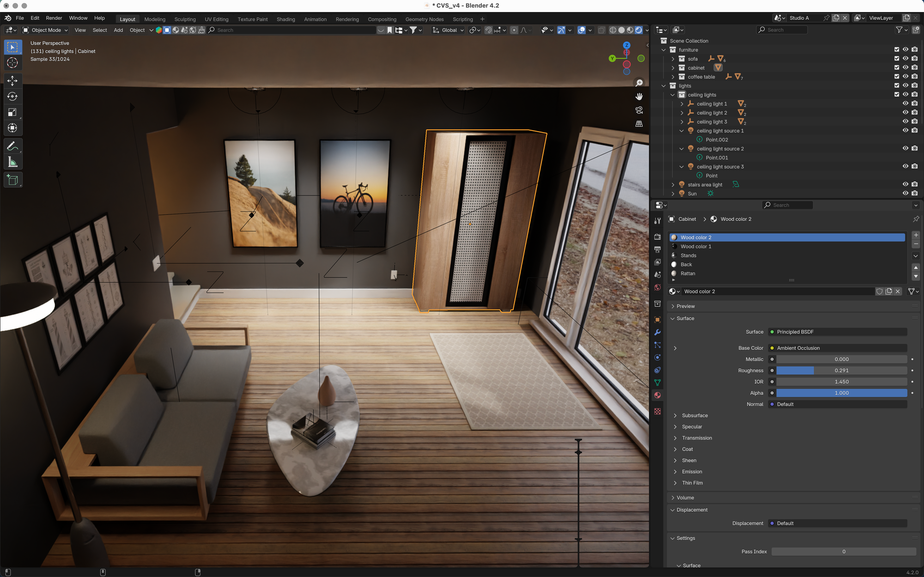The image size is (924, 577).
Task: Select the Move tool in toolbar
Action: (x=12, y=80)
